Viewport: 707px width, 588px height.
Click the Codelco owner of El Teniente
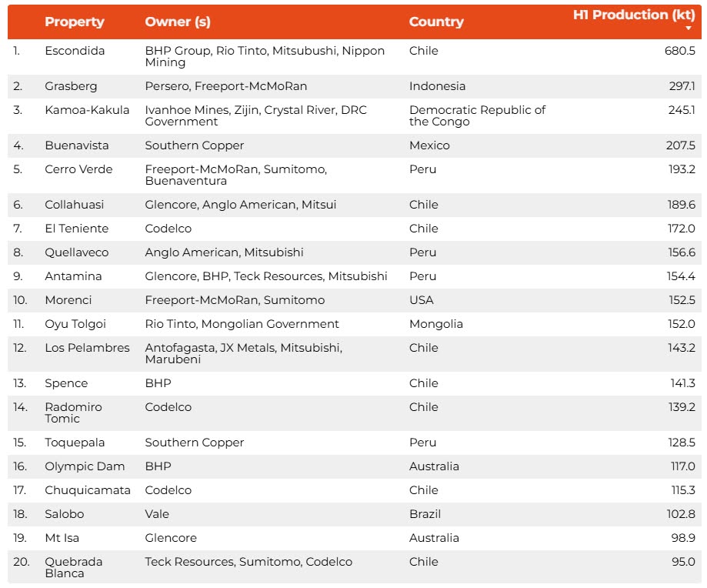[x=168, y=229]
